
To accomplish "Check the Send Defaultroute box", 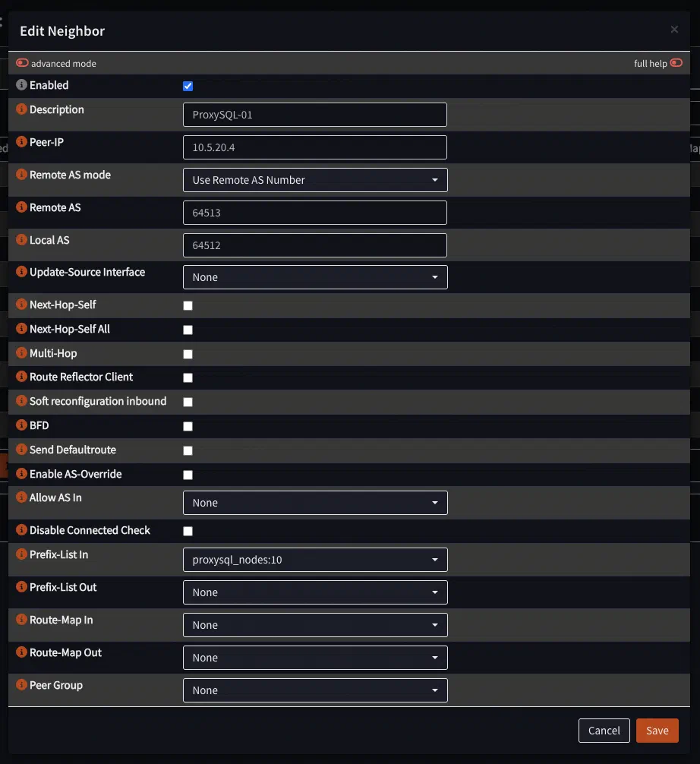I will coord(188,450).
